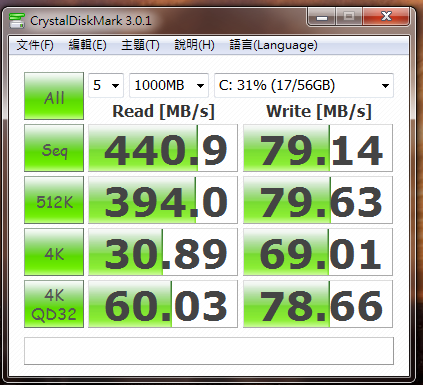Viewport: 429px width, 388px height.
Task: Open the 主題(T) menu
Action: pyautogui.click(x=140, y=45)
